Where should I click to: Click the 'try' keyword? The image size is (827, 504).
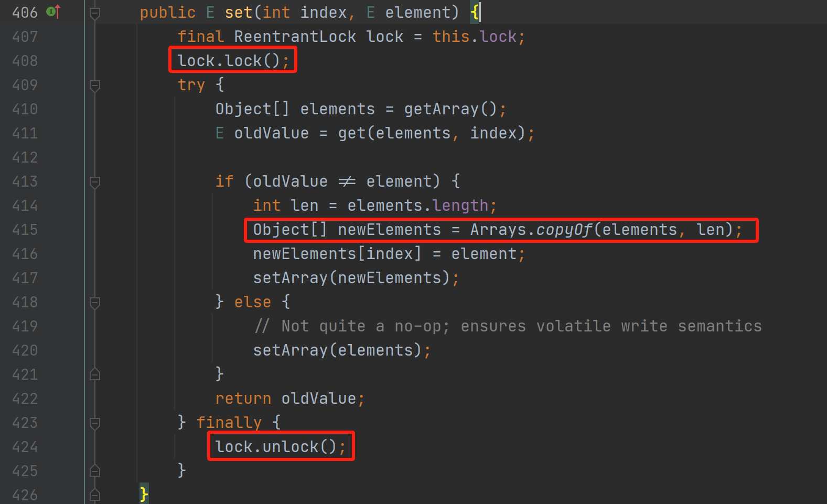point(191,85)
